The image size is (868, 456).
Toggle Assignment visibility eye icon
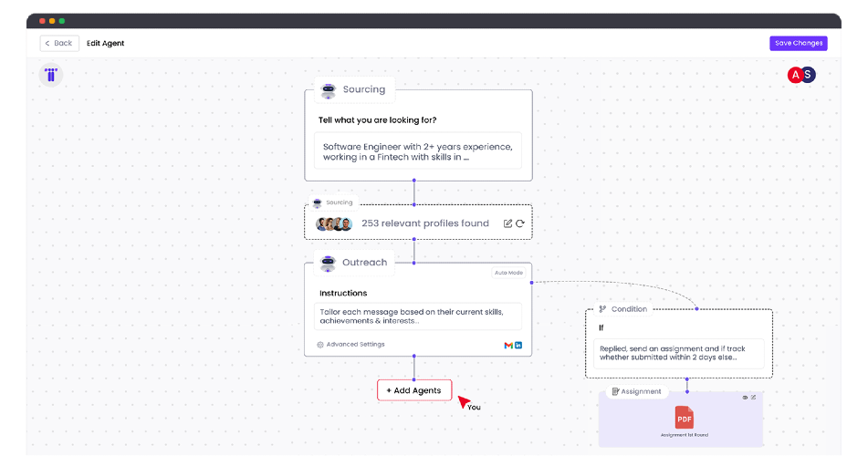click(745, 398)
